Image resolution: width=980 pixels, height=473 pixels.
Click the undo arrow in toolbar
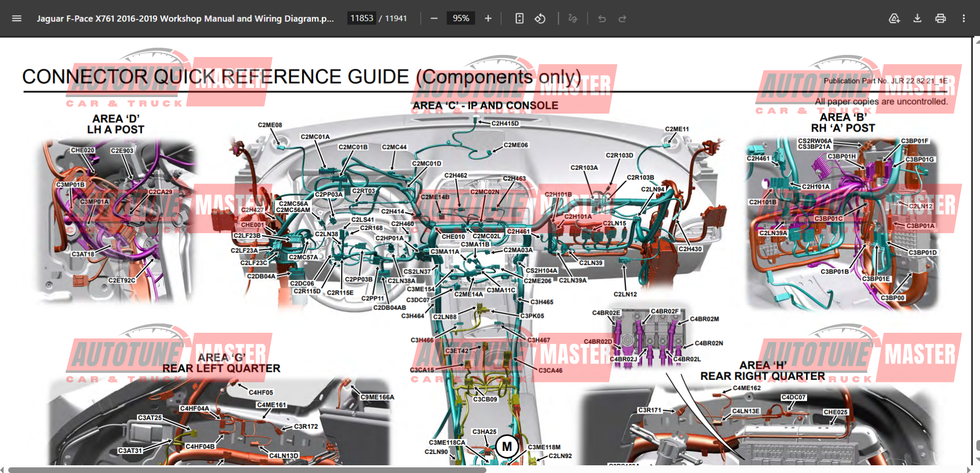coord(602,18)
